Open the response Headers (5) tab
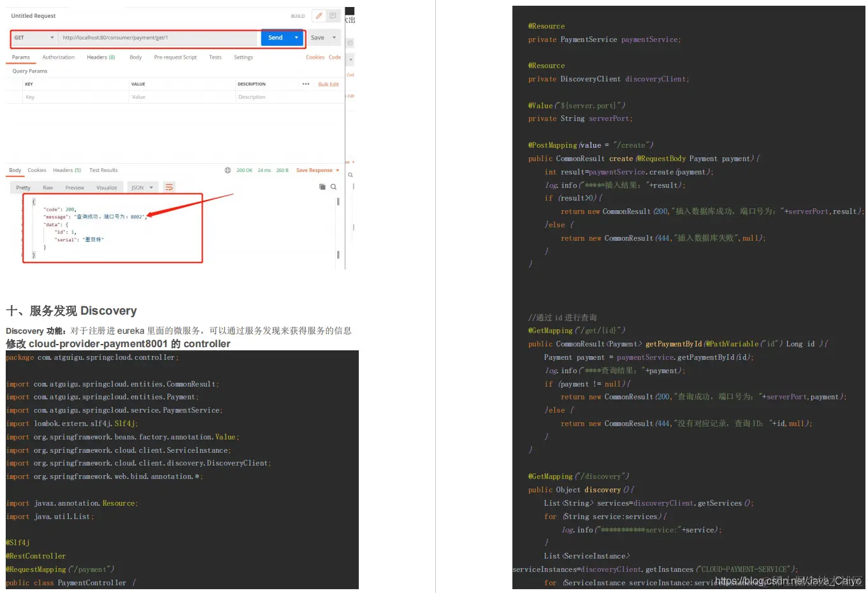The image size is (868, 593). tap(67, 170)
